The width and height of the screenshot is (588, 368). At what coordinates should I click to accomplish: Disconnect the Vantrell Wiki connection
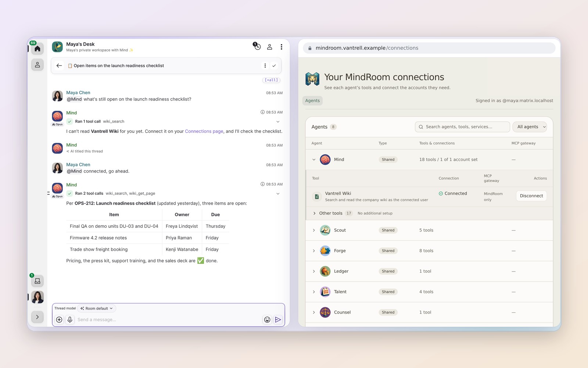tap(531, 196)
